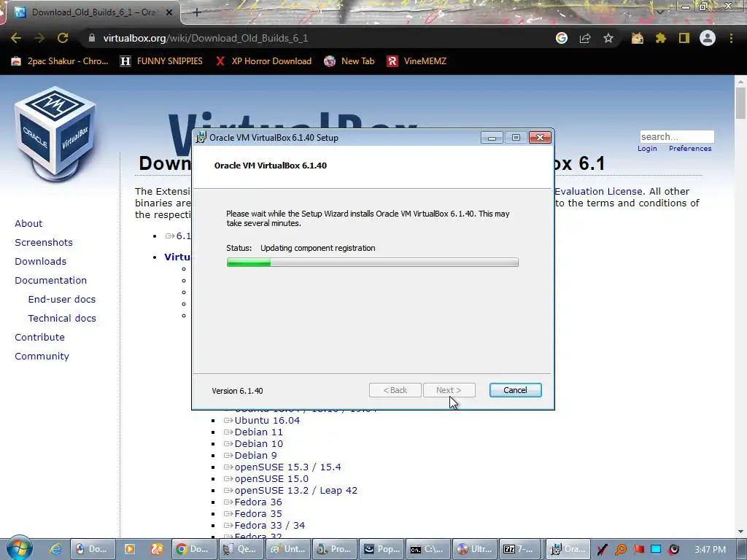
Task: Click the blue monitor tray icon
Action: (656, 550)
